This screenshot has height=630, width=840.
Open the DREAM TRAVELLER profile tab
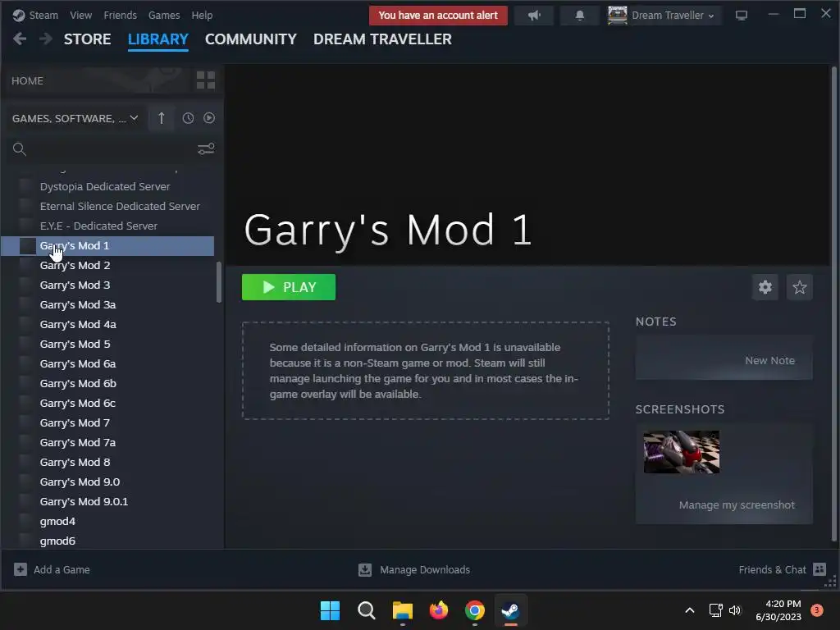[x=382, y=39]
